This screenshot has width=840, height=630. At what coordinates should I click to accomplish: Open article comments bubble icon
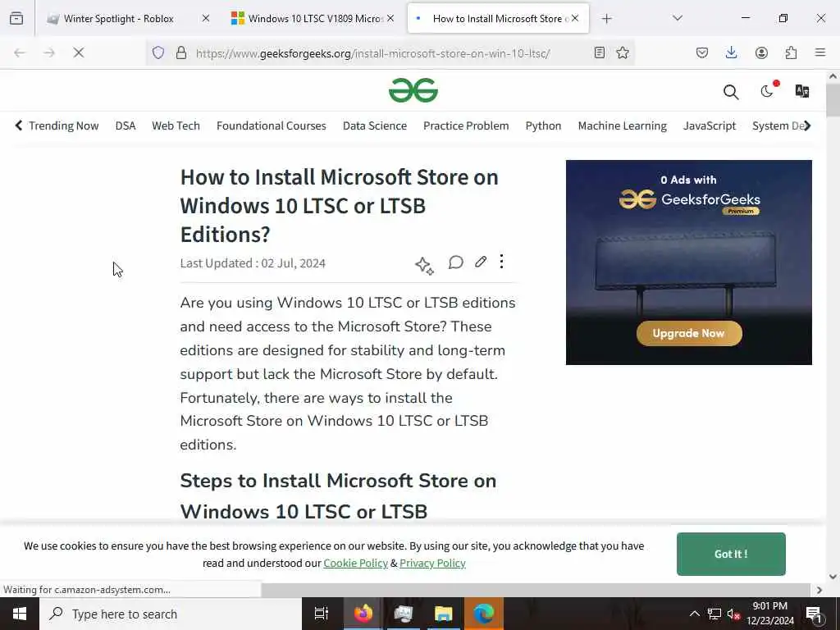pyautogui.click(x=455, y=262)
